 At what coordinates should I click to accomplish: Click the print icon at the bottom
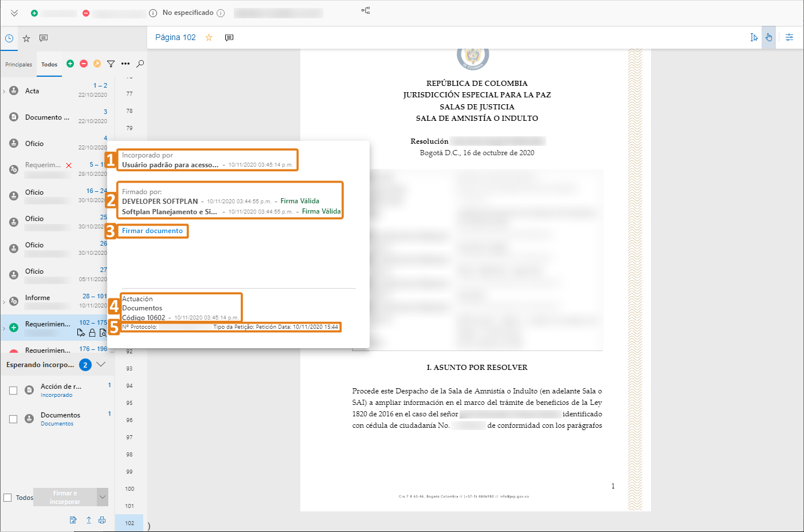(102, 520)
